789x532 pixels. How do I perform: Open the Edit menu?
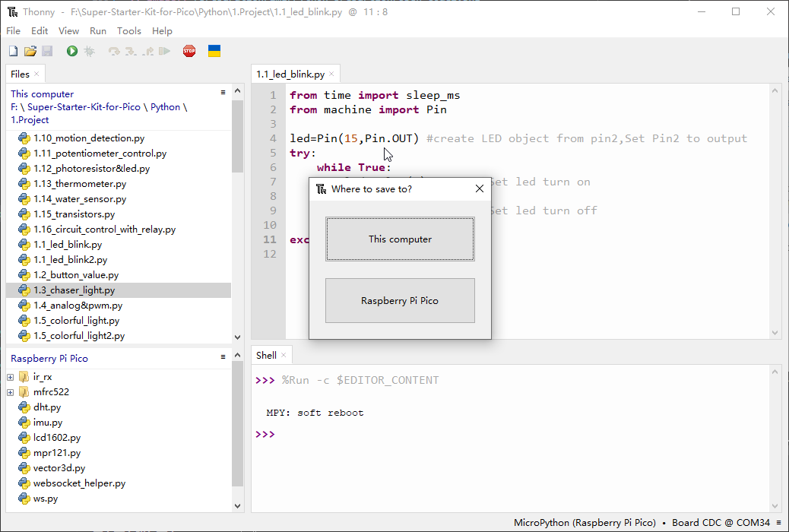click(40, 30)
